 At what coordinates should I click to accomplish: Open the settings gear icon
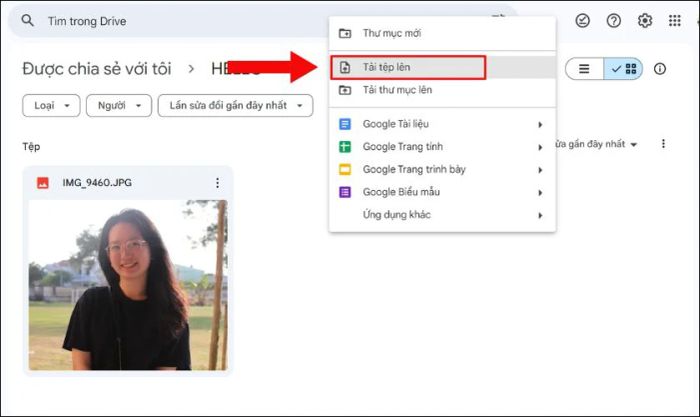click(x=645, y=21)
